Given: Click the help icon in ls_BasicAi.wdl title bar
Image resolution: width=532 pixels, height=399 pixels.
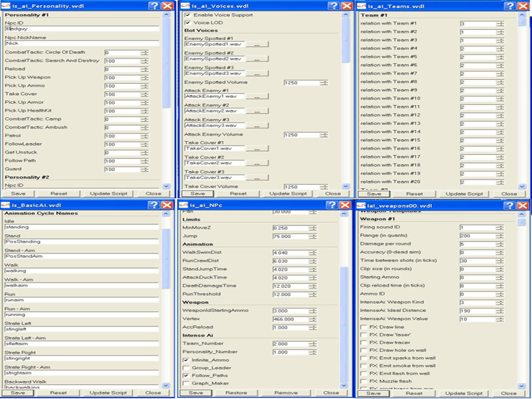Looking at the screenshot, I should tap(154, 205).
